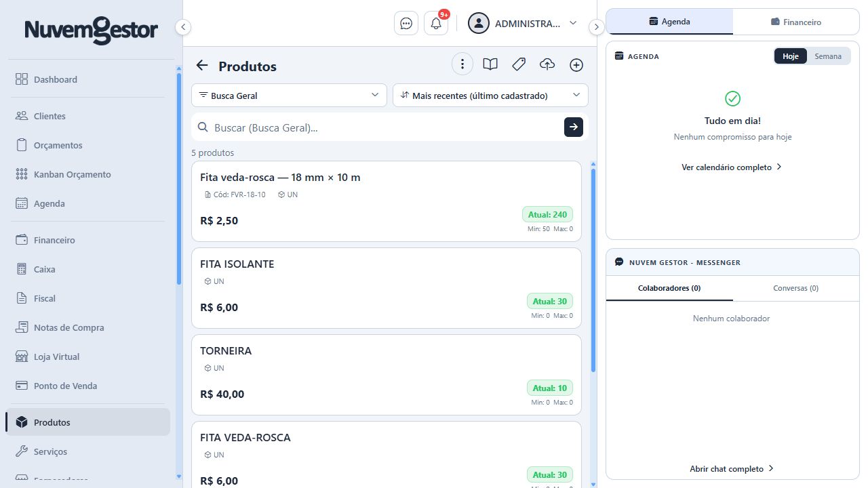Click the NuvemGestor logo
The image size is (868, 488).
click(x=91, y=30)
